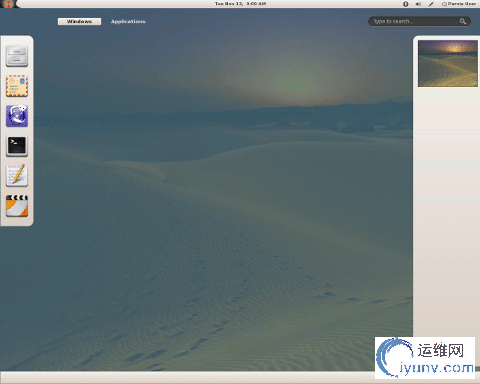Open the accessibility icon in top bar
The image size is (480, 384).
click(x=406, y=4)
